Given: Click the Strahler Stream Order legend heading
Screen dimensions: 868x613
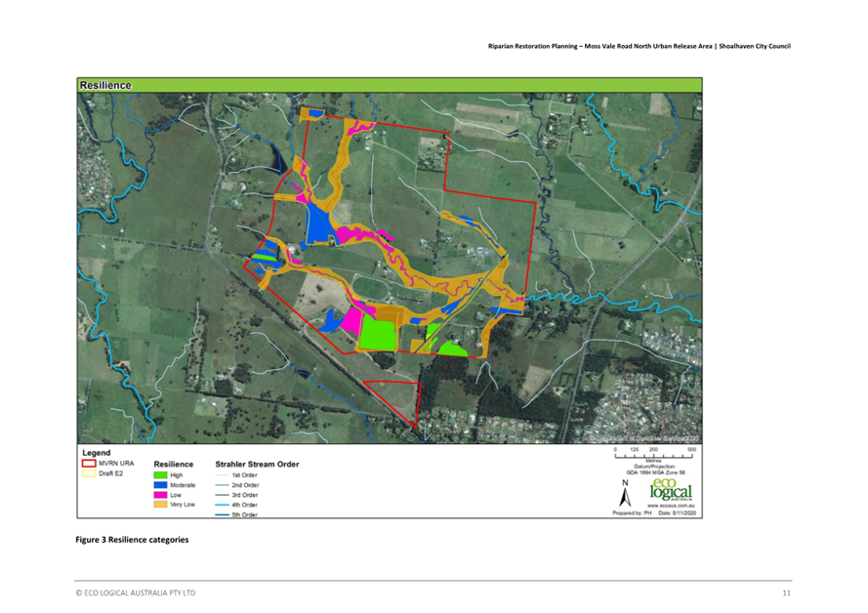Looking at the screenshot, I should click(257, 464).
